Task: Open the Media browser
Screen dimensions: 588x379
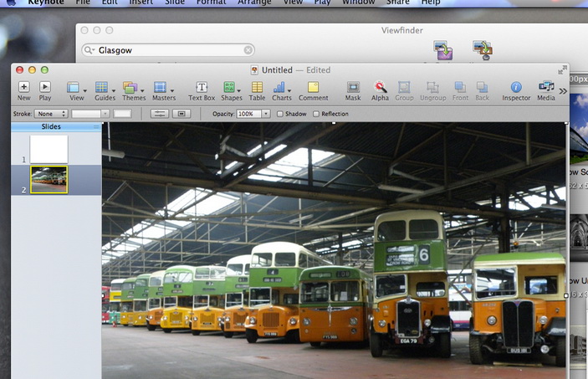Action: [x=546, y=91]
